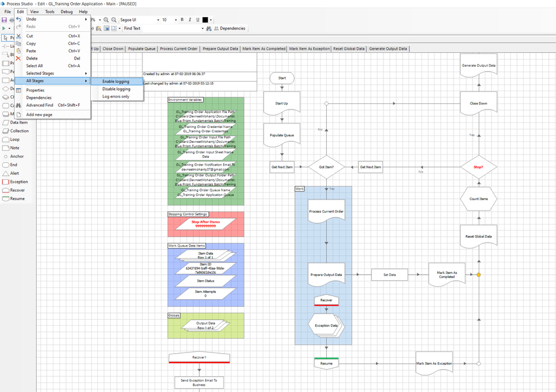This screenshot has height=392, width=556.
Task: Click the binoculars Find Next icon
Action: (x=209, y=28)
